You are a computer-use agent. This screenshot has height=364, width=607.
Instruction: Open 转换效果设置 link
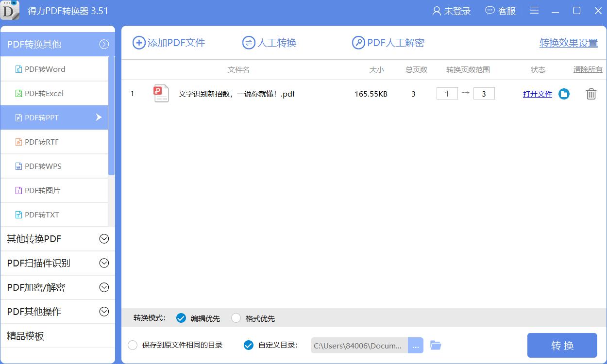pyautogui.click(x=569, y=43)
